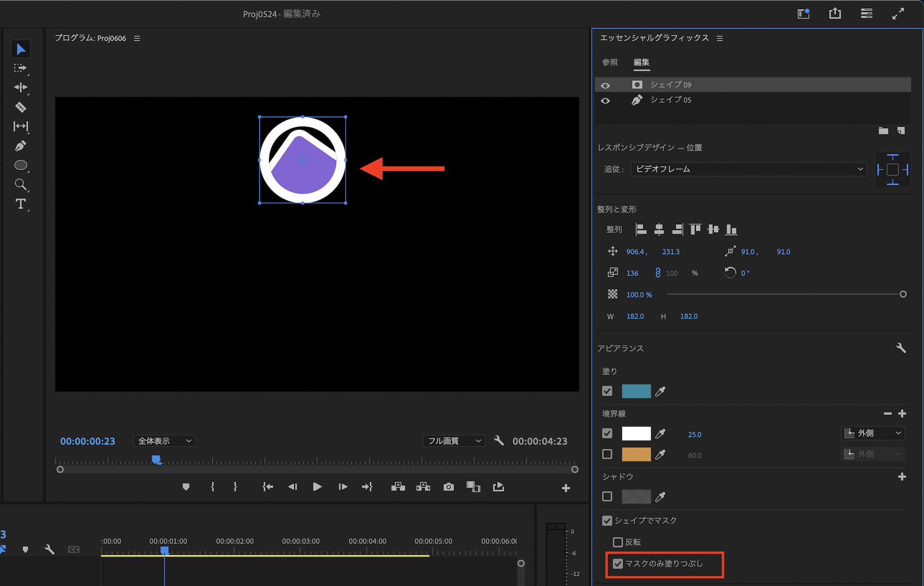Select the Razor tool in toolbar
Image resolution: width=924 pixels, height=586 pixels.
(x=20, y=107)
